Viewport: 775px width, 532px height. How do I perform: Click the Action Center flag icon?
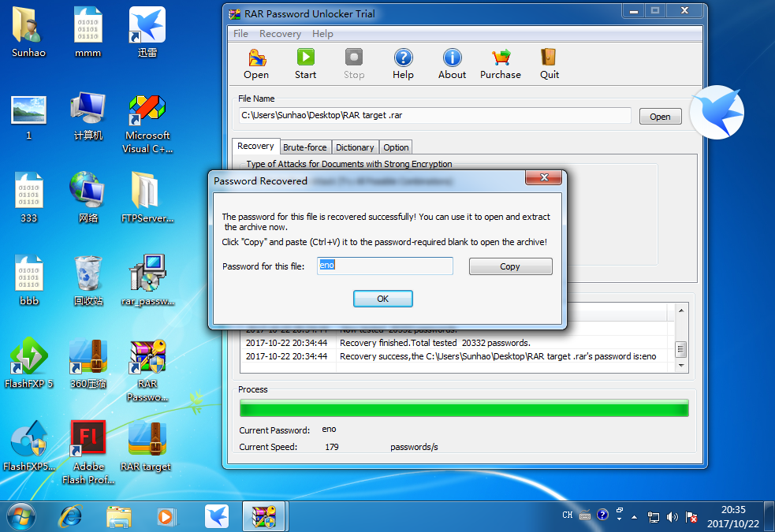pos(691,517)
